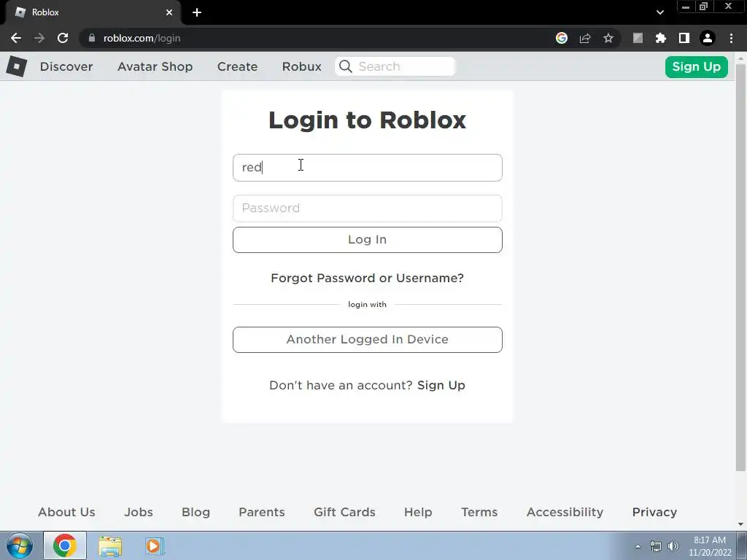Open the Google account icon in address bar
This screenshot has height=560, width=747.
[562, 38]
